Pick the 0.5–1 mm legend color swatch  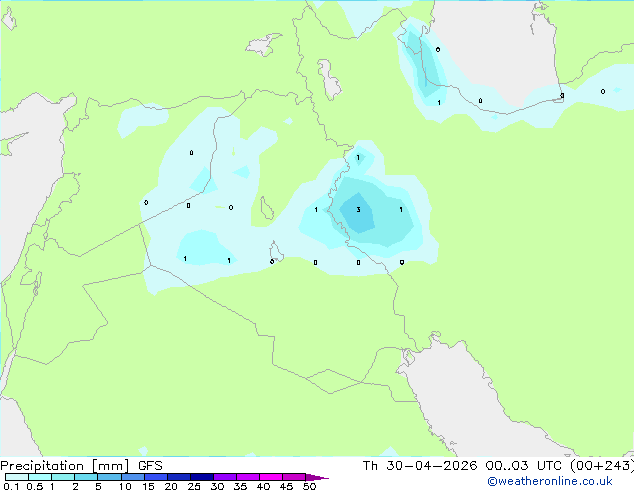click(x=40, y=477)
